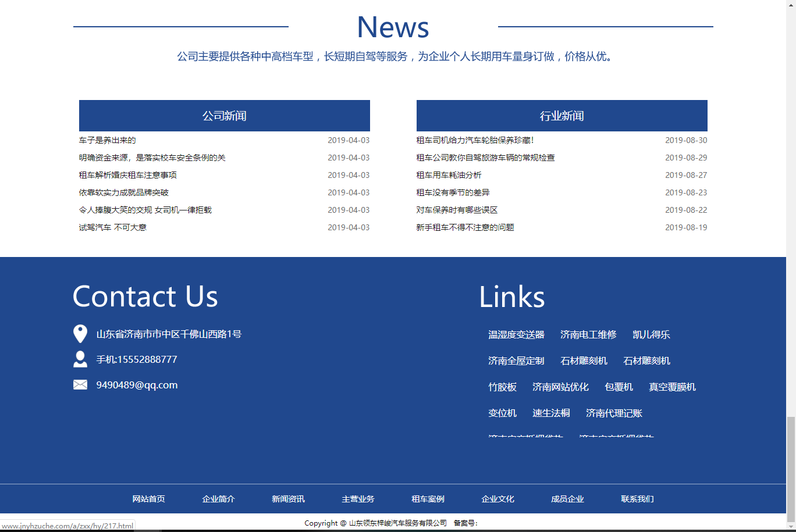
Task: Open article 车子是养出来的
Action: [108, 140]
